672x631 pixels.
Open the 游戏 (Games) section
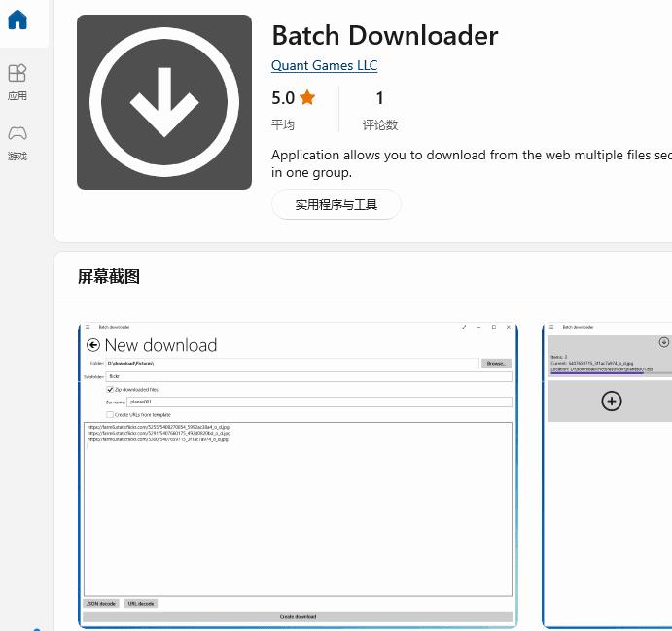(x=18, y=143)
